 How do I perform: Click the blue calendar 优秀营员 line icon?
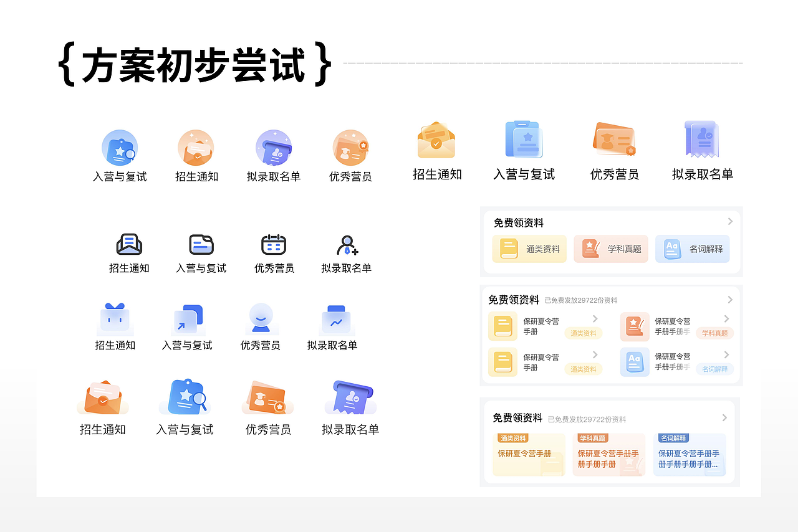(273, 244)
